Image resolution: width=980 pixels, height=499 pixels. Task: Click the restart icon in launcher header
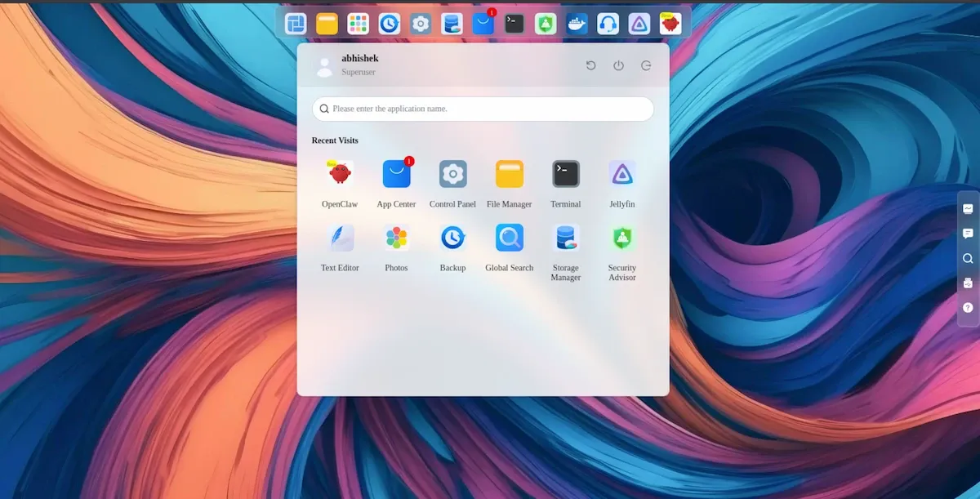591,65
